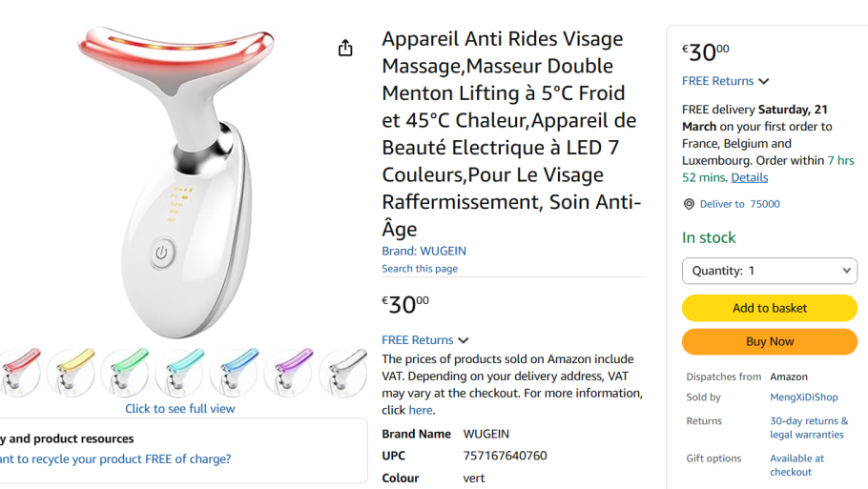Expand FREE Returns below the centre price
Image resolution: width=868 pixels, height=489 pixels.
(425, 340)
